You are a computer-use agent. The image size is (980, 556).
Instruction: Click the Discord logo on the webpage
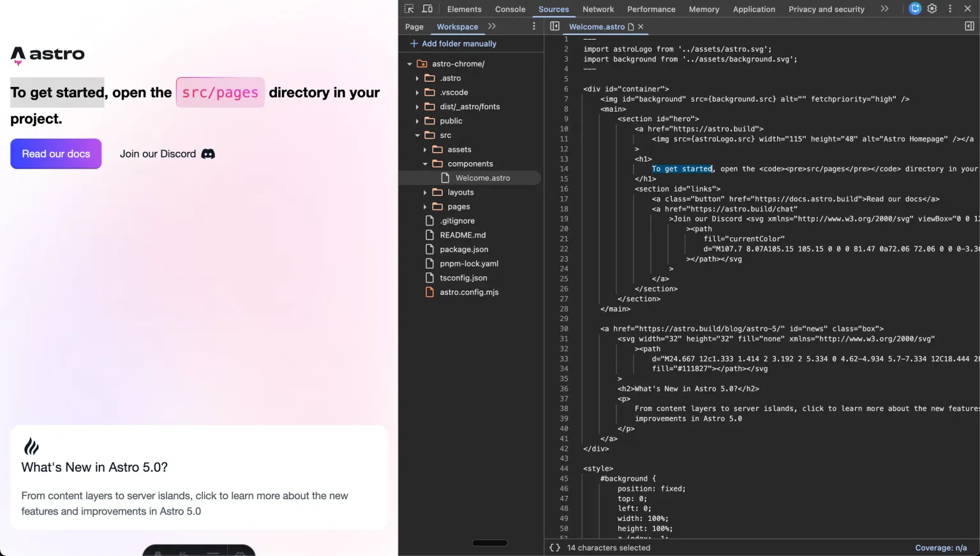207,154
